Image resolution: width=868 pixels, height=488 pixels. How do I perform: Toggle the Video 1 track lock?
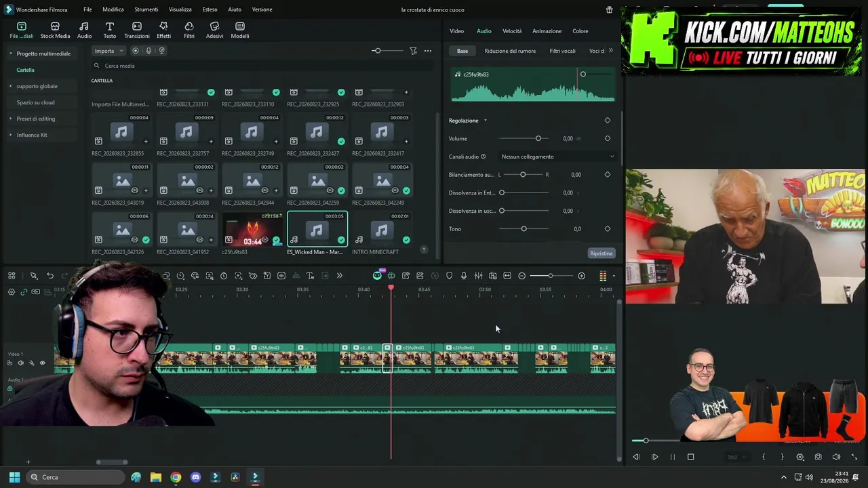coord(9,363)
